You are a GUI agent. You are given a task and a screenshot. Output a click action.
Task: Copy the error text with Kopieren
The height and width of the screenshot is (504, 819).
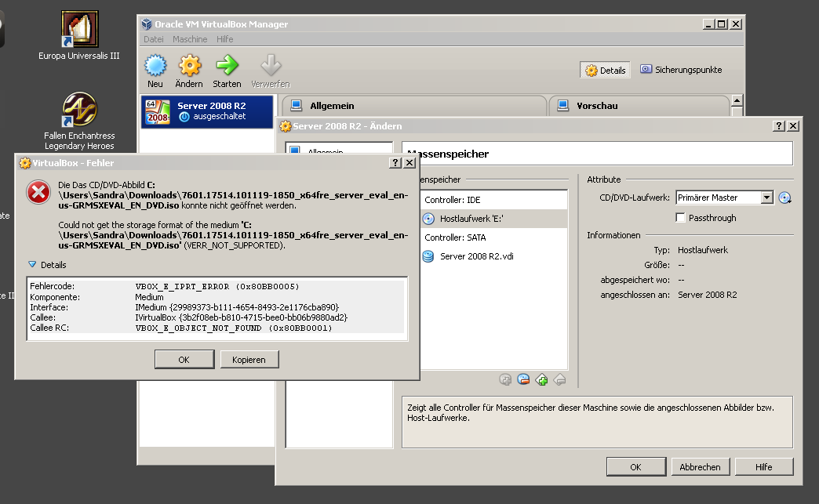[x=249, y=360]
